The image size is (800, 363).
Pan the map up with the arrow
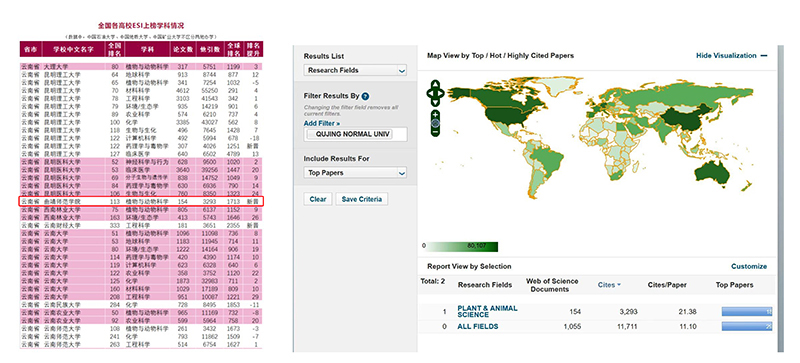click(435, 85)
